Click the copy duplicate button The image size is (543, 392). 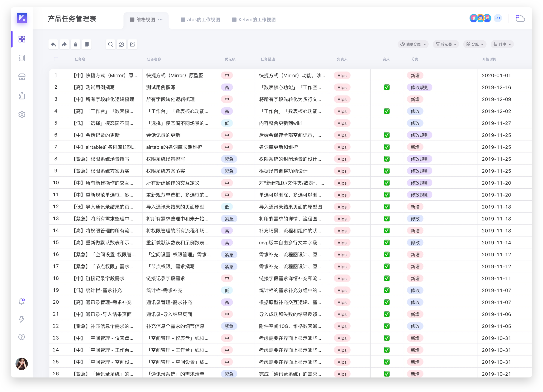click(87, 44)
